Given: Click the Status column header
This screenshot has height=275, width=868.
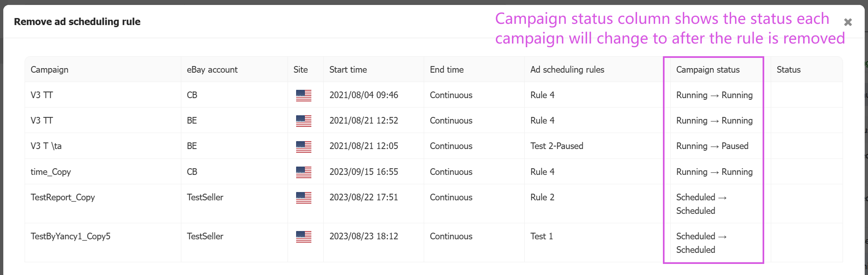Looking at the screenshot, I should [788, 70].
